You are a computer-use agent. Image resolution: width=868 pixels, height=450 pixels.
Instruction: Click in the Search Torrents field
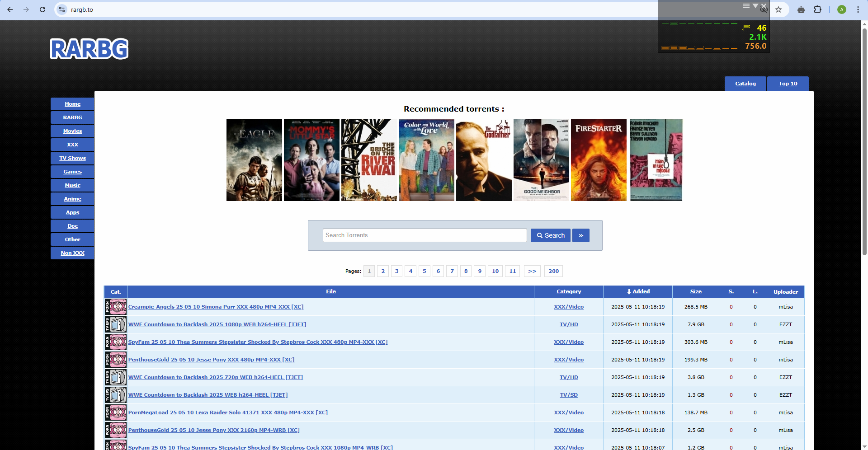coord(425,235)
